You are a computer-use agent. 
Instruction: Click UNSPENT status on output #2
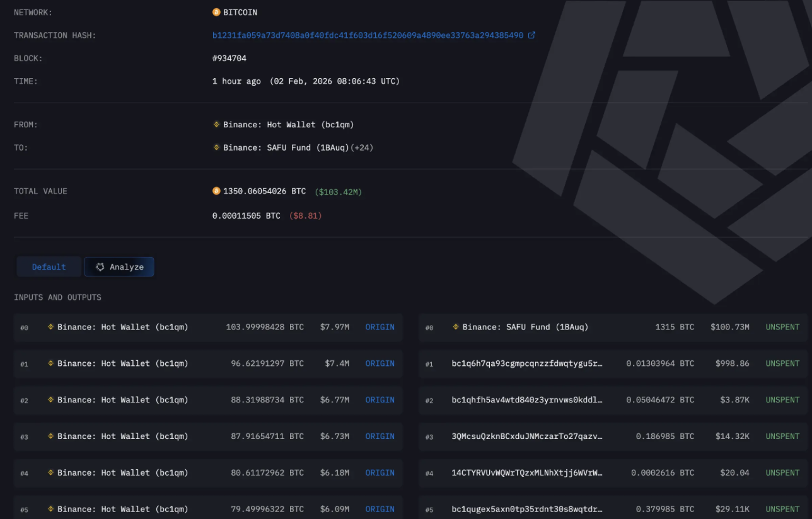[782, 400]
